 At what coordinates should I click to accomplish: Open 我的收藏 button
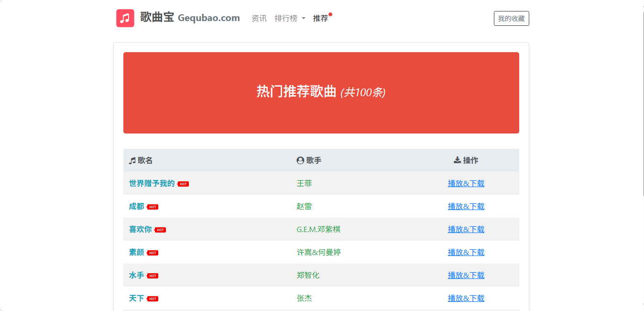pos(511,19)
